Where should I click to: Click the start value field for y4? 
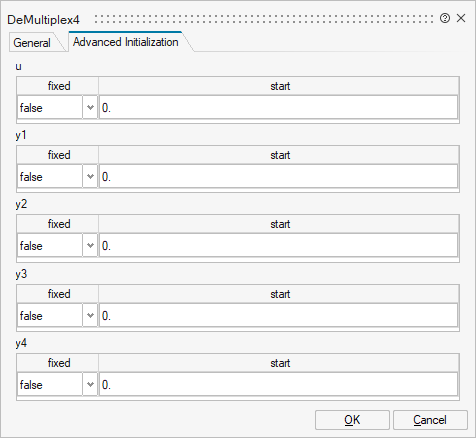(278, 385)
